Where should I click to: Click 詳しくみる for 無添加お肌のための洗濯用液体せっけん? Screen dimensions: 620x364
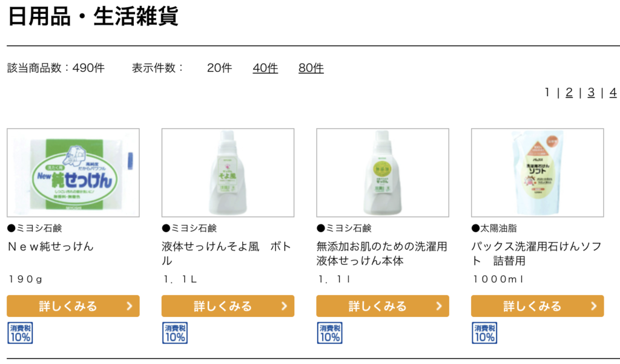[383, 306]
